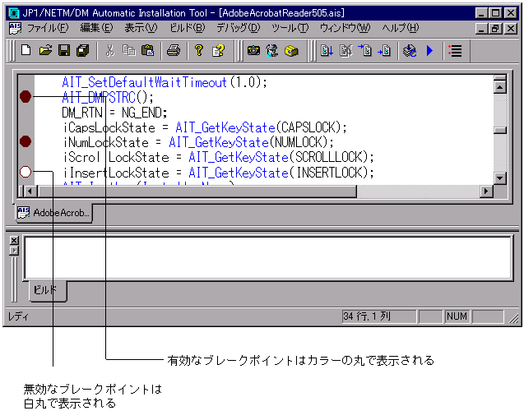
Task: Click the AIT_SetDefaultWaitTimeout code text
Action: coord(145,82)
